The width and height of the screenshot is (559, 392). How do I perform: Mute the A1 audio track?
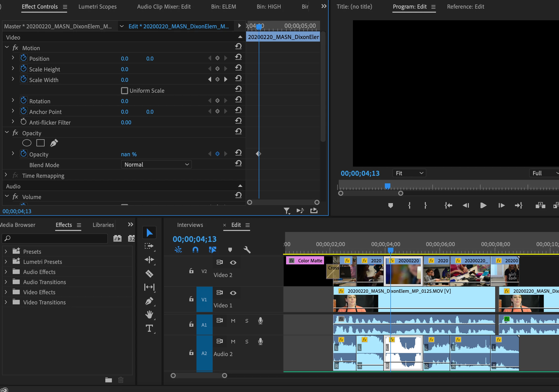pyautogui.click(x=233, y=321)
